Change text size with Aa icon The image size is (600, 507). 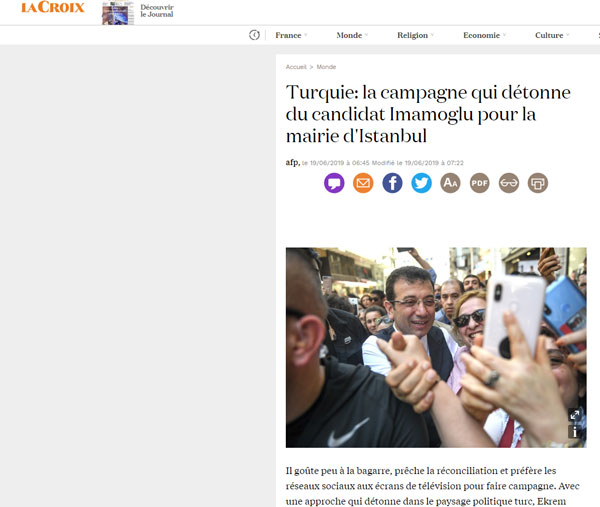click(x=450, y=183)
